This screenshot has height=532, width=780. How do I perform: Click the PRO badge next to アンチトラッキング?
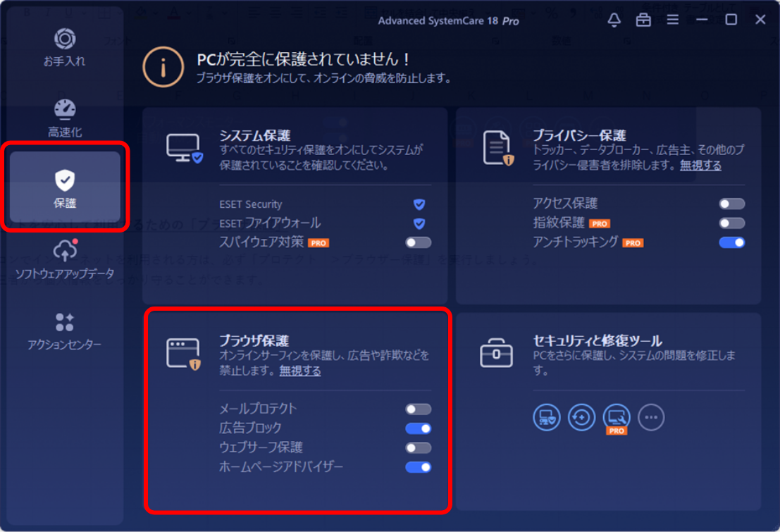point(633,243)
